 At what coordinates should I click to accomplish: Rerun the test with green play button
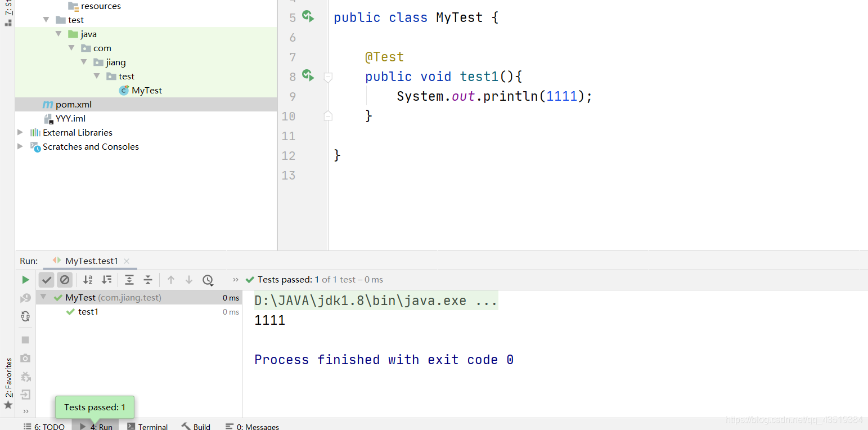coord(25,280)
